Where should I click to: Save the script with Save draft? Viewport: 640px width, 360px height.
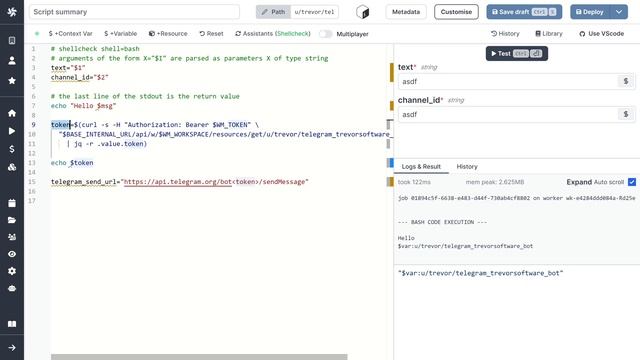pyautogui.click(x=524, y=12)
